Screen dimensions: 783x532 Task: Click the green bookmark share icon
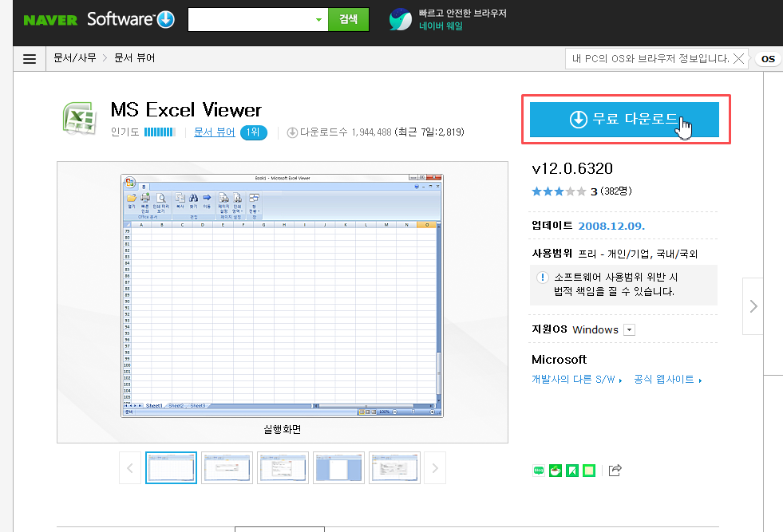tap(572, 470)
